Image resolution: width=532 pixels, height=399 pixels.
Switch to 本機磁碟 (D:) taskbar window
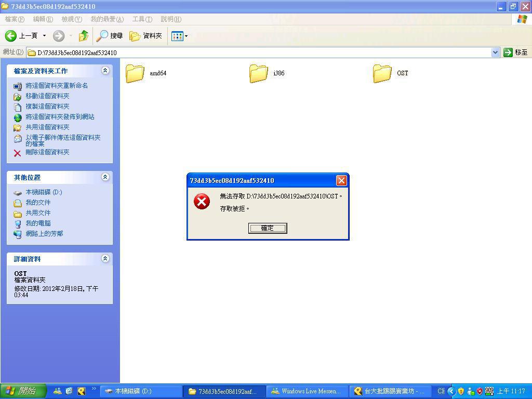tap(141, 391)
